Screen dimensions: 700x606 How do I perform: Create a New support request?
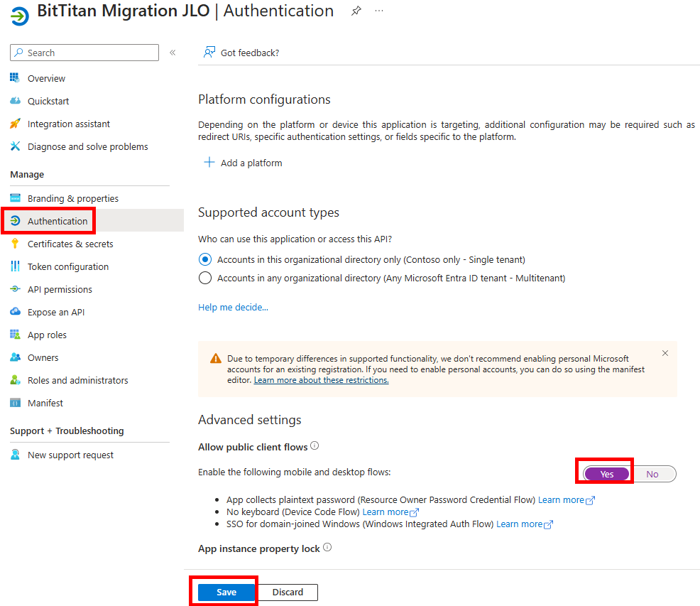[x=70, y=455]
